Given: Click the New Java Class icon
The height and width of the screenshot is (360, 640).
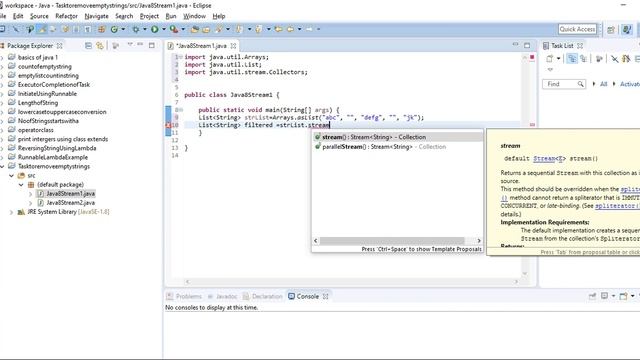Looking at the screenshot, I should tap(114, 29).
